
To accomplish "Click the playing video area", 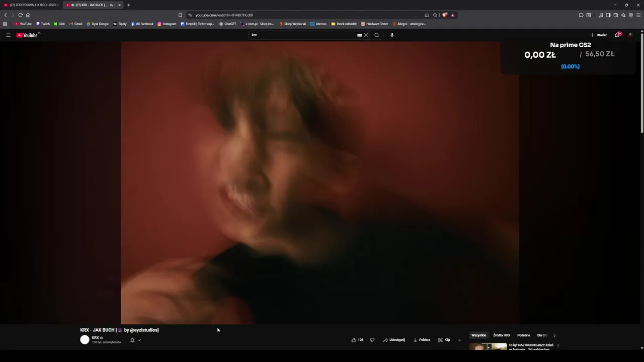I will pyautogui.click(x=319, y=183).
